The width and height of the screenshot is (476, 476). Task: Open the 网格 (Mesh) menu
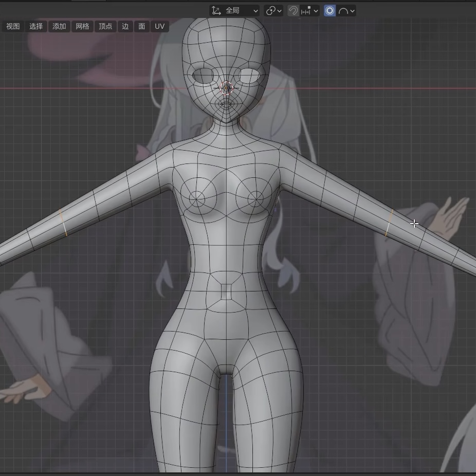coord(82,26)
